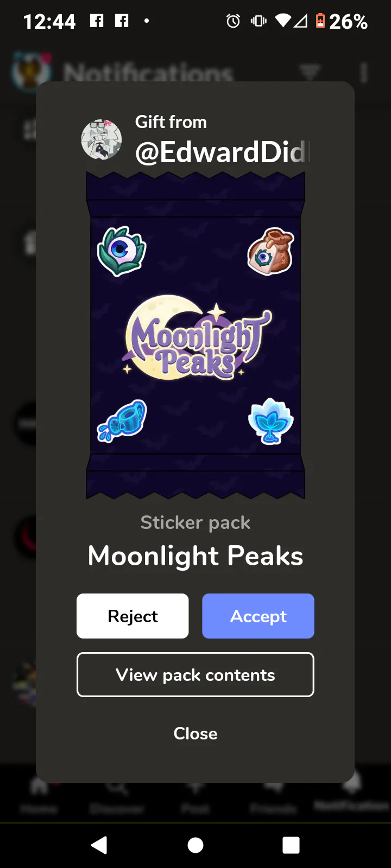Tap the alarm clock status icon
The image size is (391, 868).
click(x=233, y=21)
